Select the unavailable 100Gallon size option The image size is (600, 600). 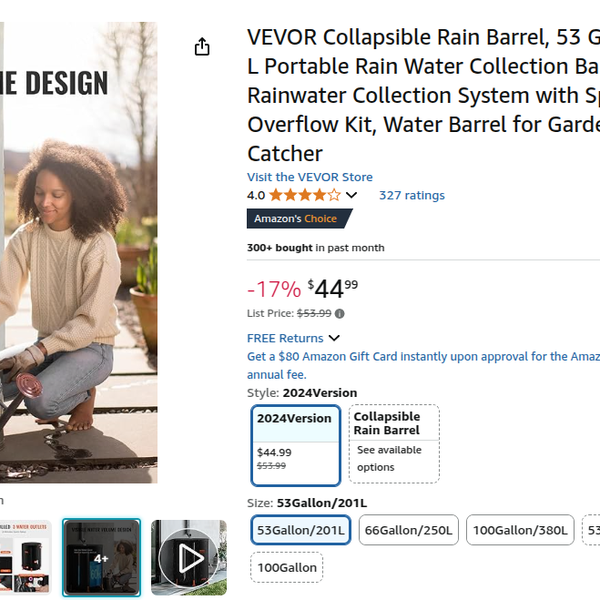(x=286, y=568)
